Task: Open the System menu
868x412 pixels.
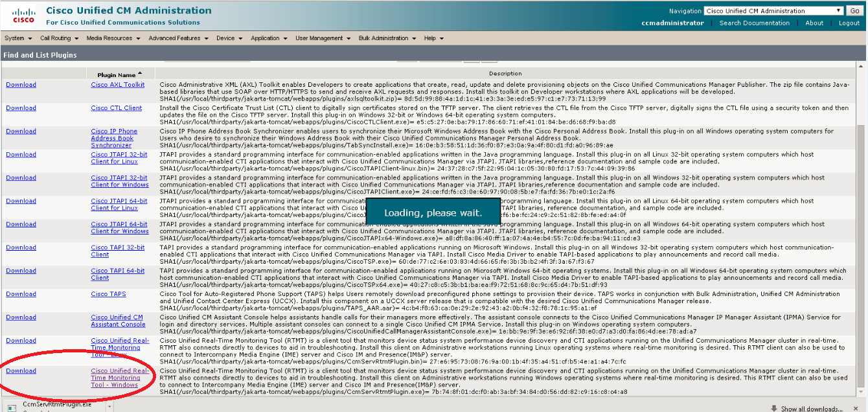Action: (17, 38)
